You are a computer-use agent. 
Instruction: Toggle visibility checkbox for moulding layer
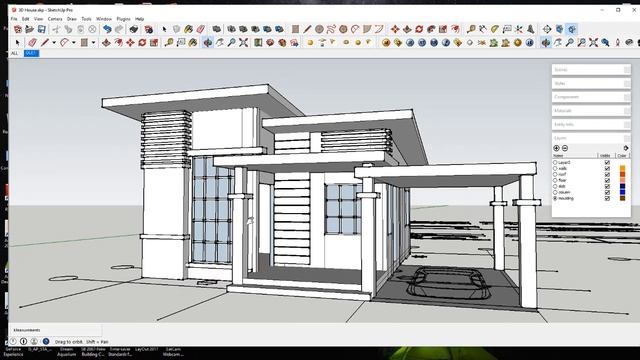coord(607,198)
